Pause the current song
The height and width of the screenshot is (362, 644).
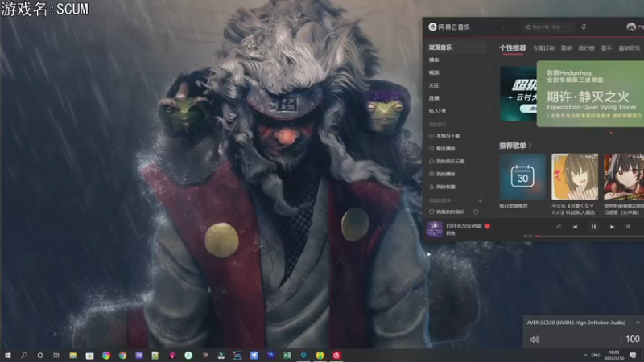pyautogui.click(x=593, y=227)
